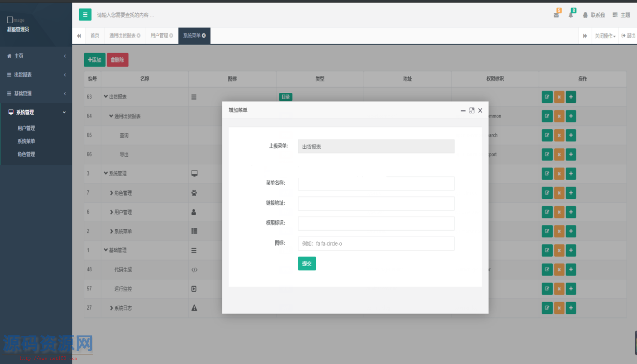Click the 退出 logout link
637x364 pixels.
628,35
